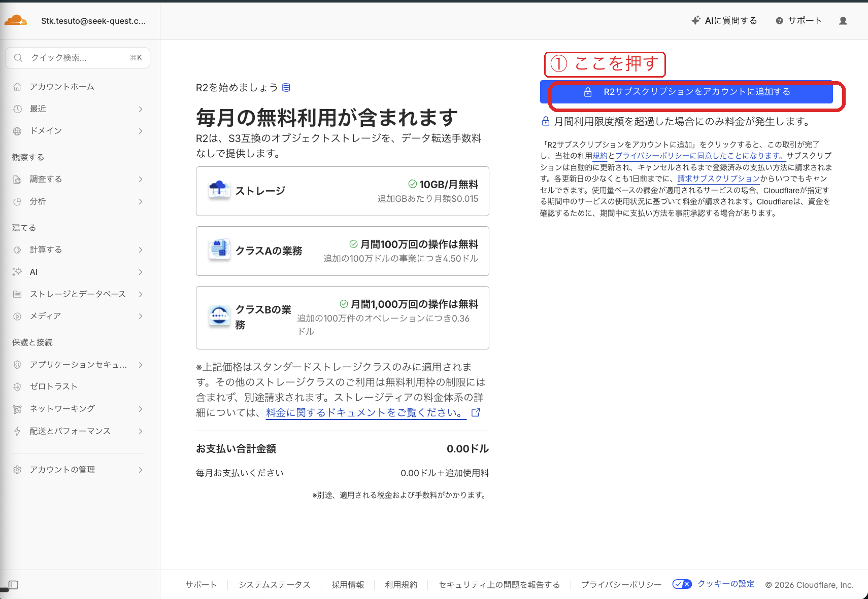Expand the メディア submenu chevron
This screenshot has width=868, height=599.
(141, 316)
